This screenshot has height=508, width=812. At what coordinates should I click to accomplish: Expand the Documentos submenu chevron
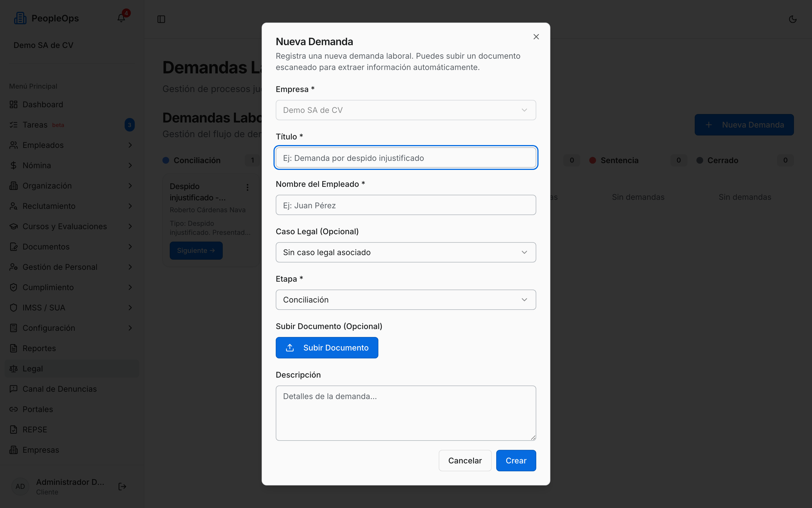point(130,247)
